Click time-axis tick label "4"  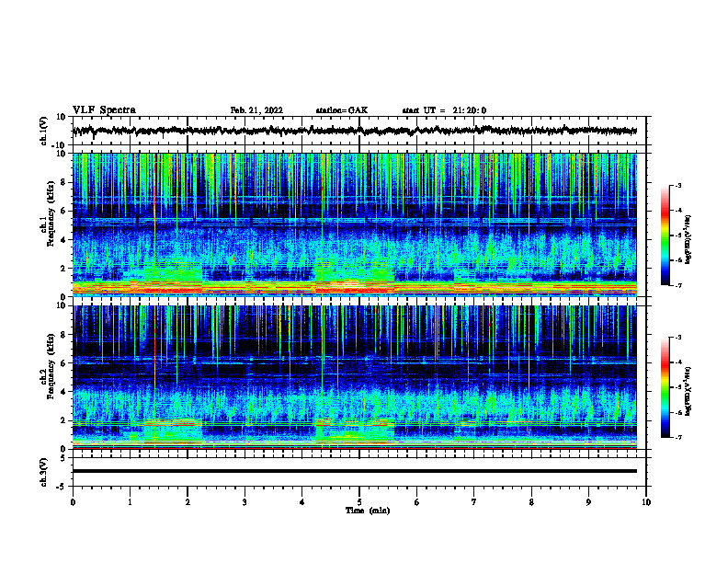click(x=302, y=502)
